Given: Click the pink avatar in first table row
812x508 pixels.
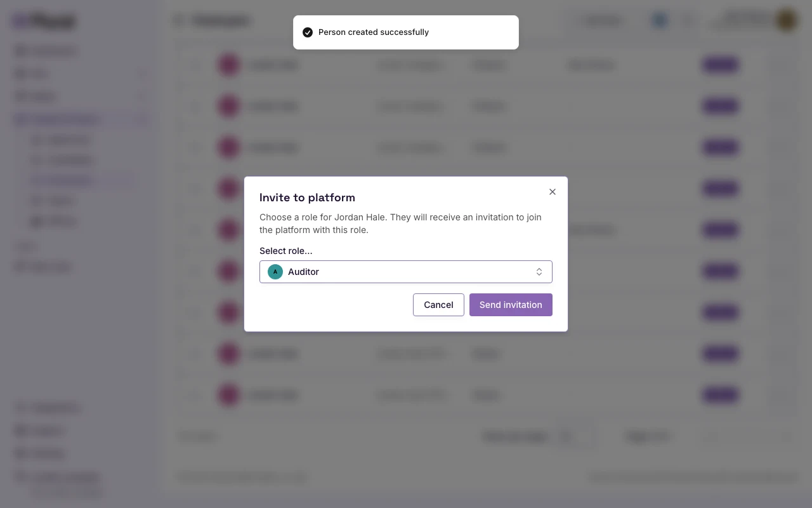Looking at the screenshot, I should tap(229, 65).
